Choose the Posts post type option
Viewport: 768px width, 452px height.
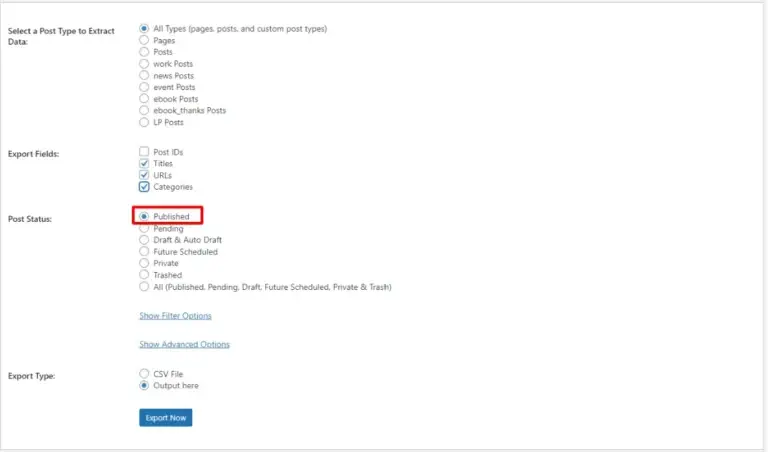[144, 52]
